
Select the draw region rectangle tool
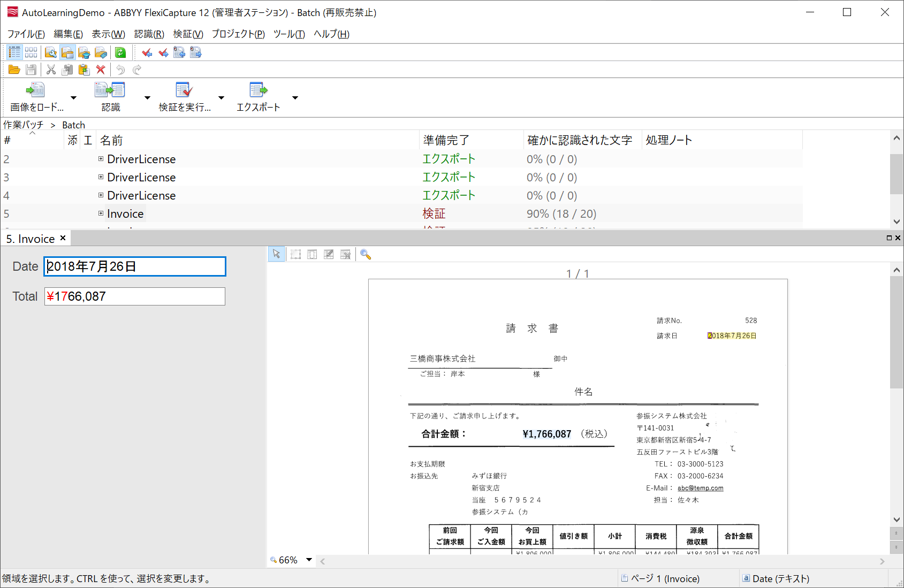tap(296, 255)
